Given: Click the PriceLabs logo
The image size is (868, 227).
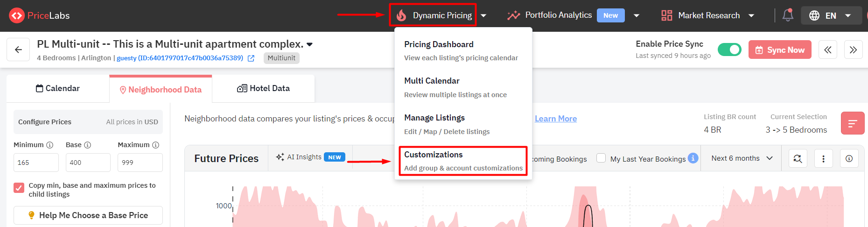Looking at the screenshot, I should (39, 15).
